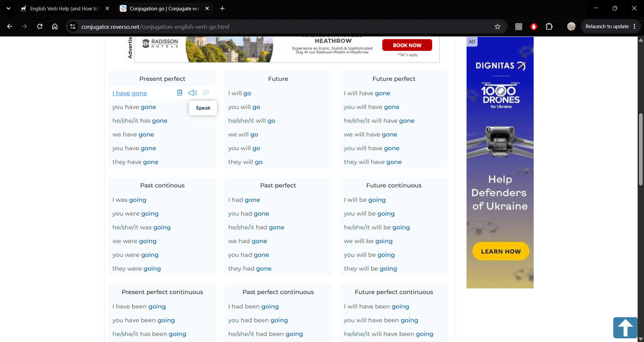Viewport: 644px width, 342px height.
Task: Open the browser home page
Action: 55,26
